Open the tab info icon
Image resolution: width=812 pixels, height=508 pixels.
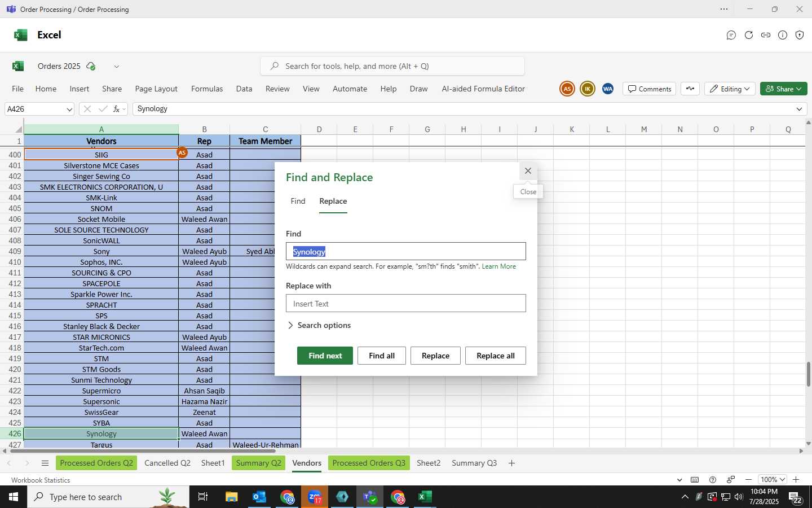pyautogui.click(x=783, y=35)
